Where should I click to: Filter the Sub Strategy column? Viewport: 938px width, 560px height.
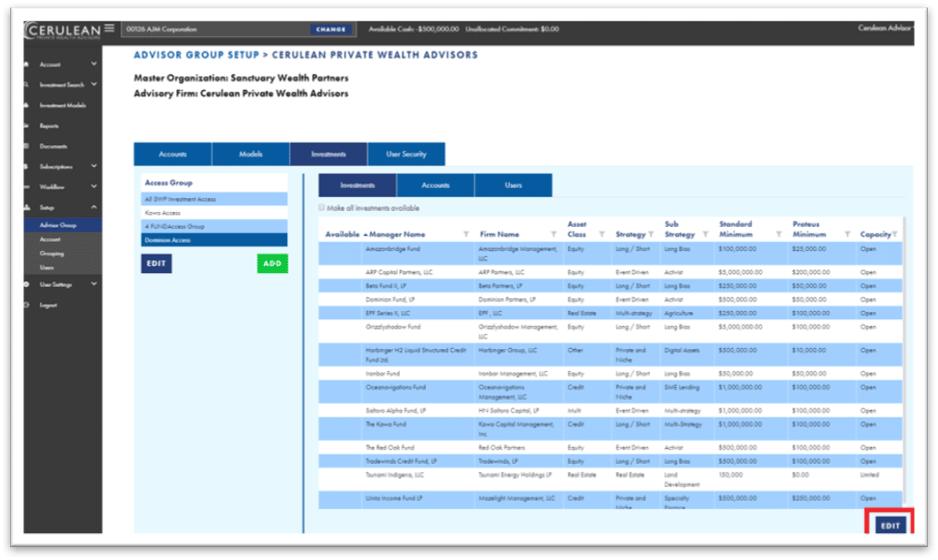[x=706, y=234]
